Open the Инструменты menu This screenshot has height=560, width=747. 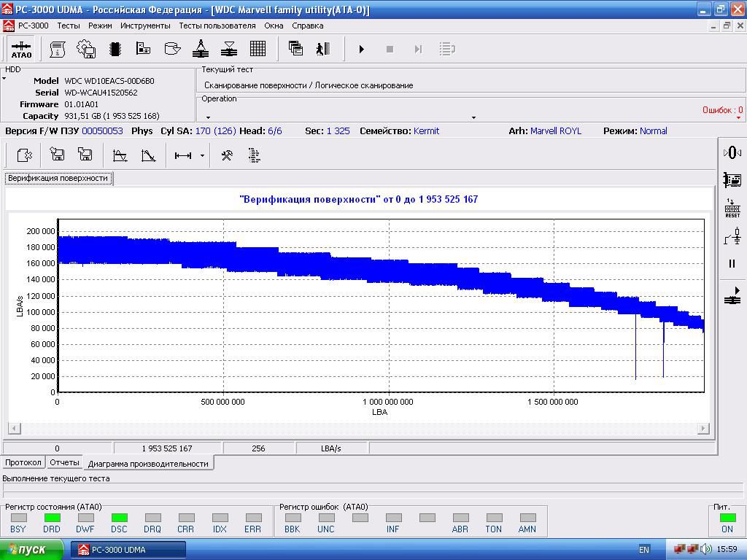145,26
